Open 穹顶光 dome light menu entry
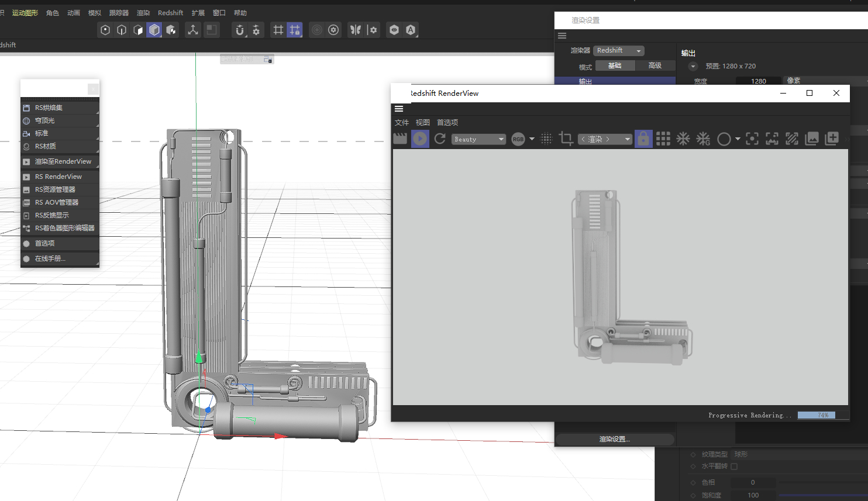868x501 pixels. 60,120
